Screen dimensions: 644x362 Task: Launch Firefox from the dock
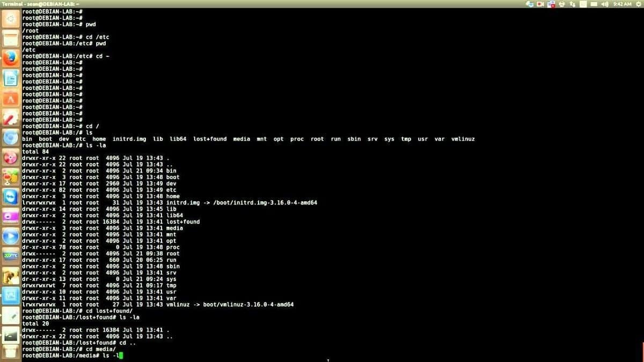(10, 59)
